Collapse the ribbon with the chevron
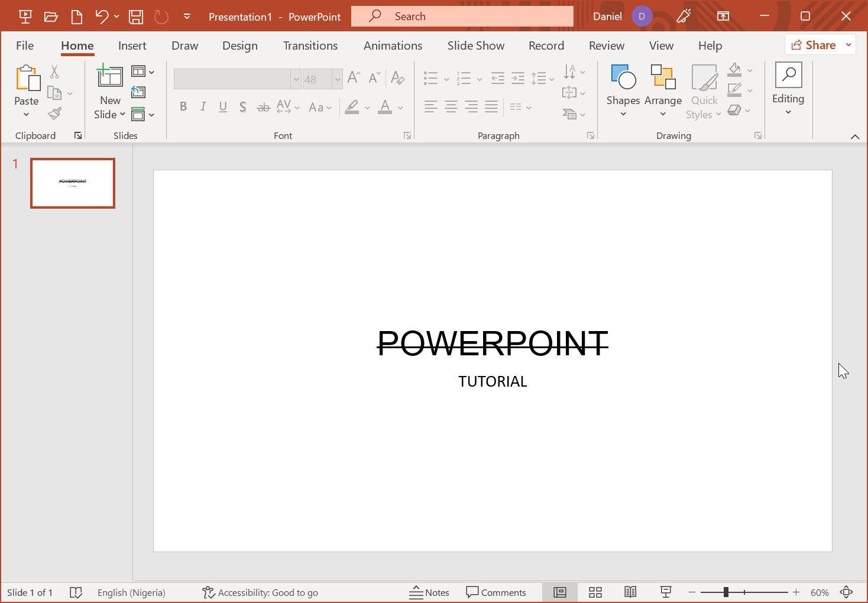This screenshot has height=603, width=868. (855, 137)
